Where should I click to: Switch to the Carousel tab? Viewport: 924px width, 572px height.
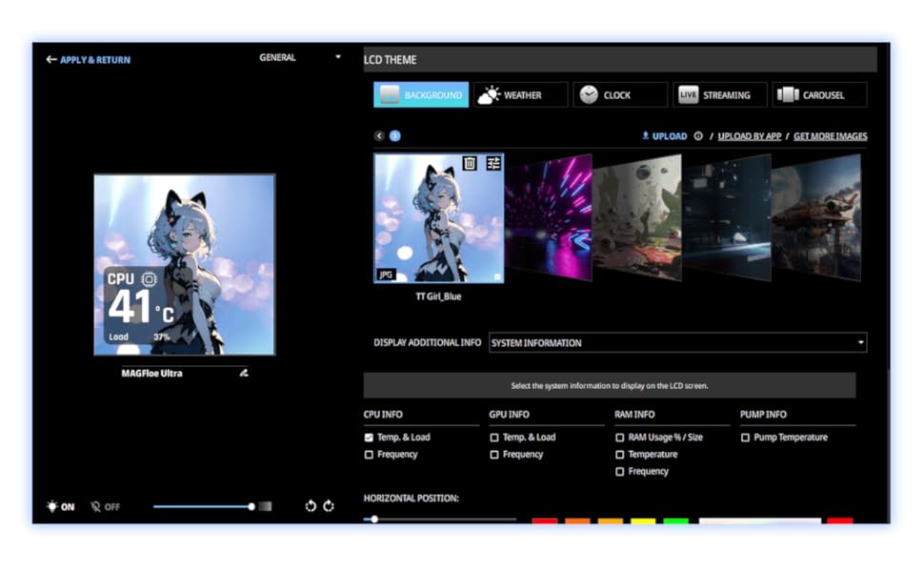point(820,95)
